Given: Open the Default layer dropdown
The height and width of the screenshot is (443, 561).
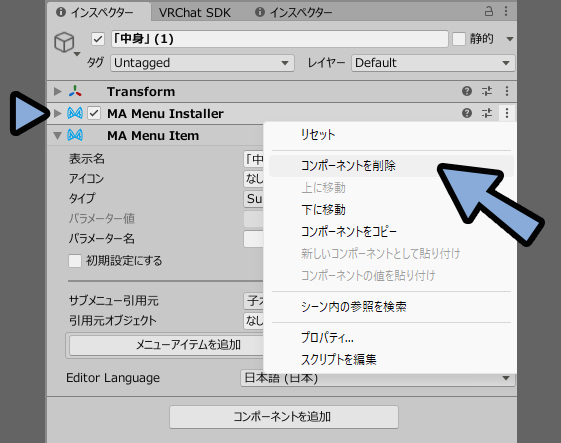Looking at the screenshot, I should pos(433,63).
